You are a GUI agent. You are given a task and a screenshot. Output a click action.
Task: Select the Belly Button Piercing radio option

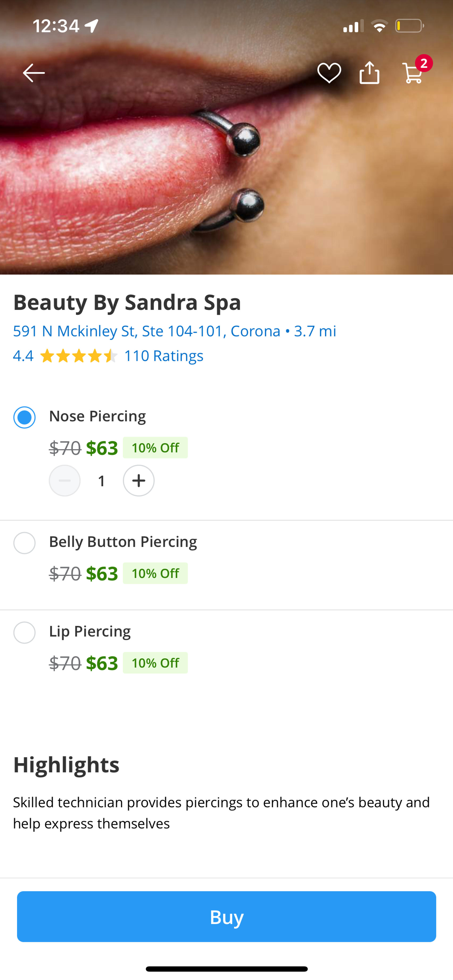(24, 543)
